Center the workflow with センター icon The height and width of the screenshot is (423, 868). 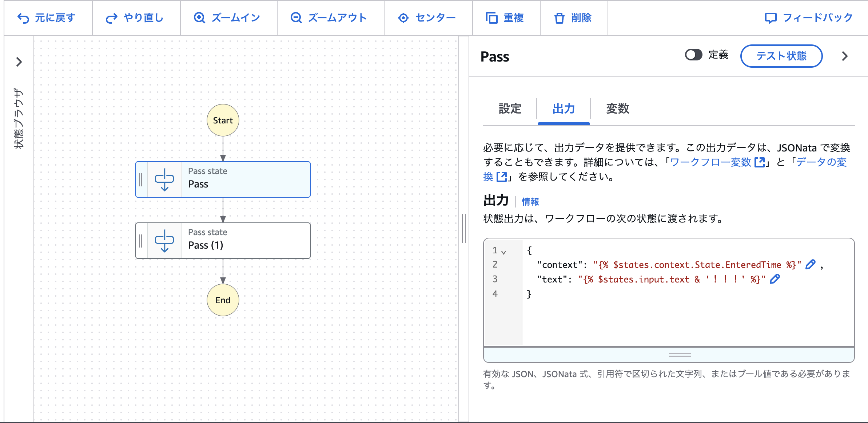click(403, 17)
